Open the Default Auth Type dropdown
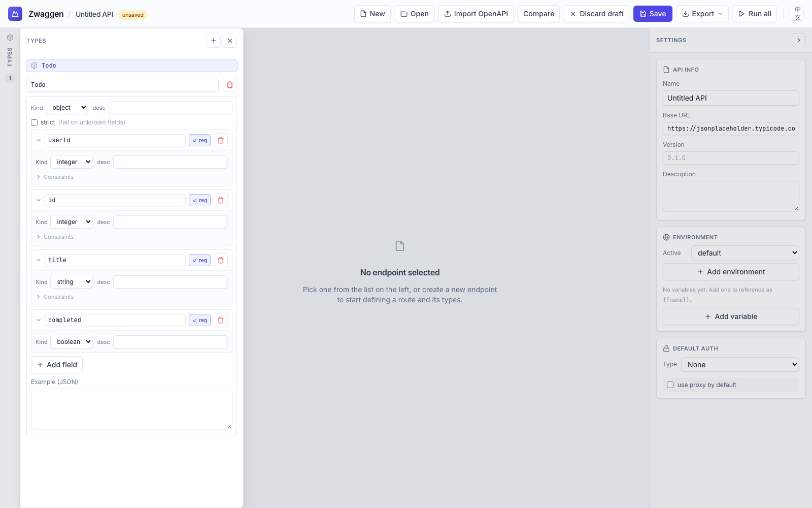Screen dimensions: 812x508 (739, 364)
